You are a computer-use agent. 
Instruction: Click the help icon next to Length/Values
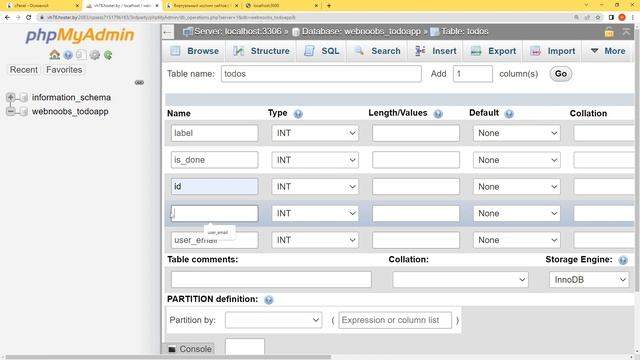[x=438, y=114]
